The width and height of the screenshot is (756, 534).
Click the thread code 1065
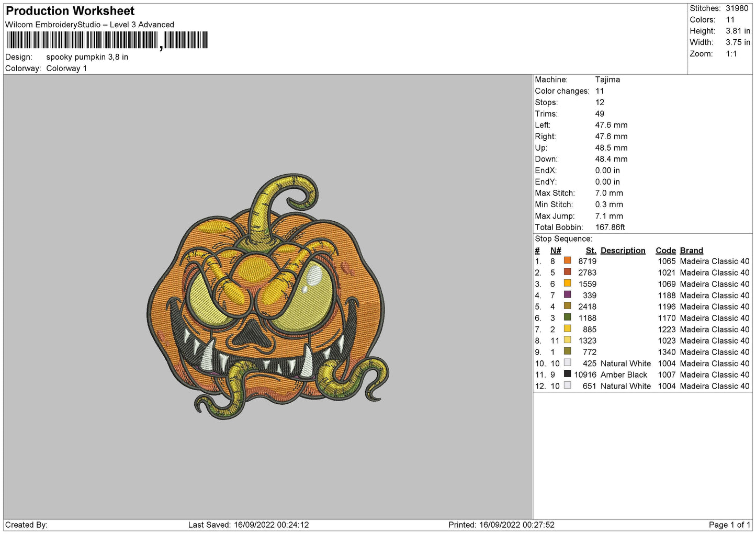tap(667, 262)
